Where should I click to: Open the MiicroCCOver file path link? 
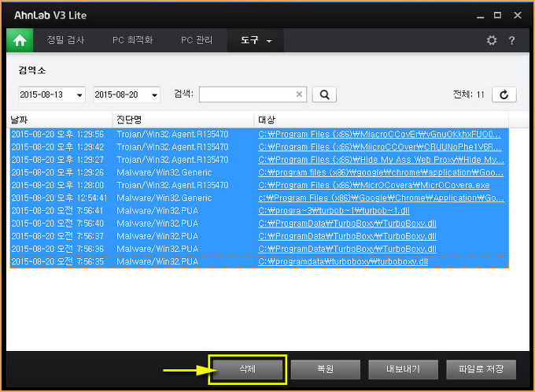click(380, 147)
